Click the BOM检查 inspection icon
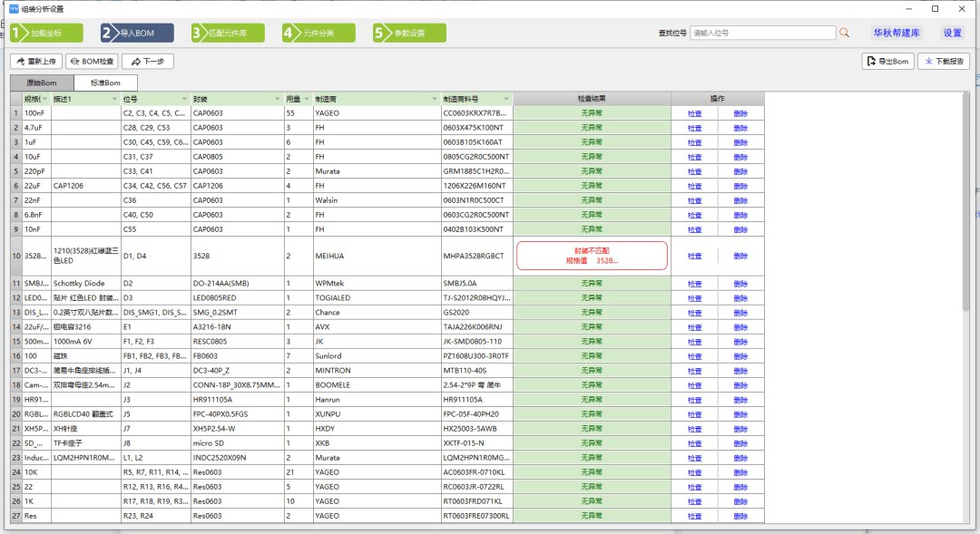Screen dimensions: 980x534 pyautogui.click(x=74, y=62)
